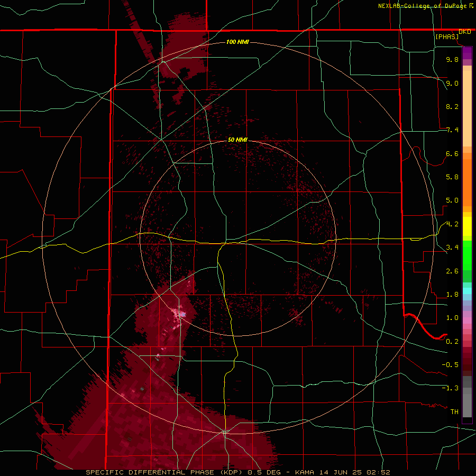Click the 50 NMI range ring label
This screenshot has width=476, height=476.
[x=237, y=140]
